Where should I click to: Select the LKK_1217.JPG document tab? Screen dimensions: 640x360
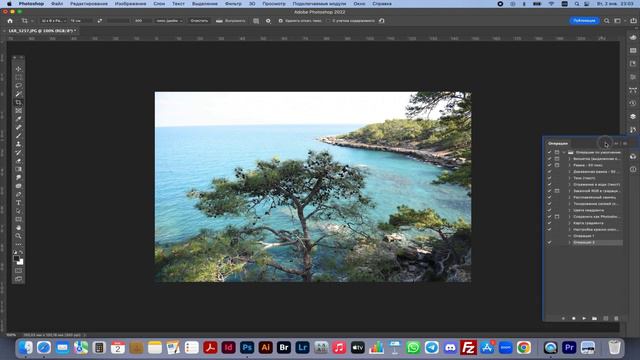tap(42, 31)
